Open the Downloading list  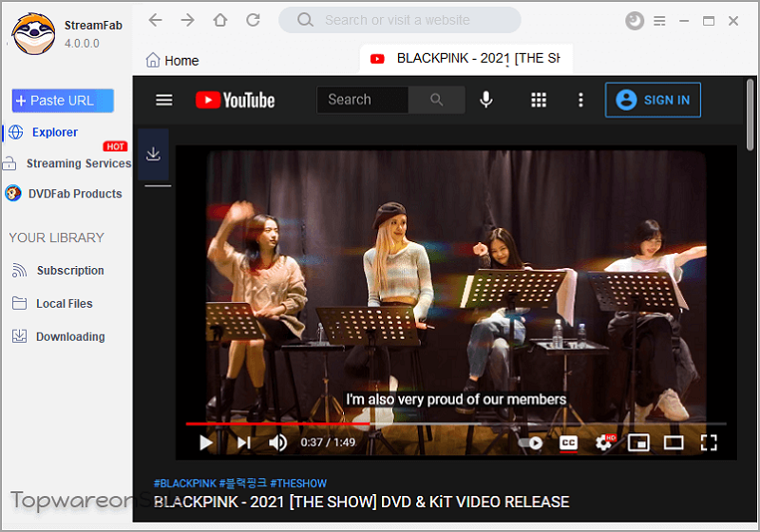point(70,336)
